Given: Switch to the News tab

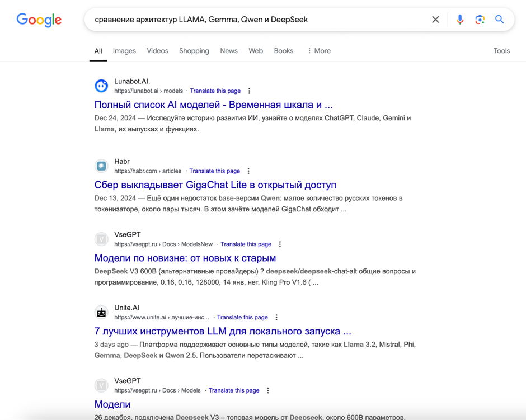Looking at the screenshot, I should click(229, 51).
